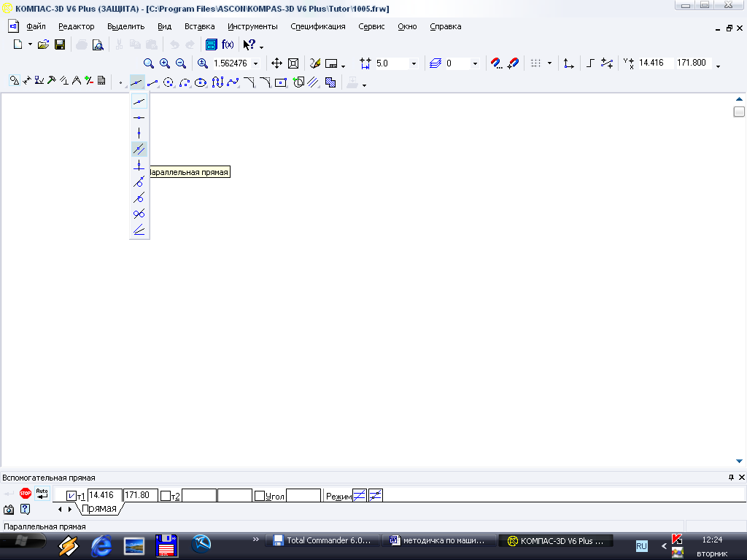Screen dimensions: 747x560
Task: Expand coordinates toolbar options arrow
Action: 718,66
